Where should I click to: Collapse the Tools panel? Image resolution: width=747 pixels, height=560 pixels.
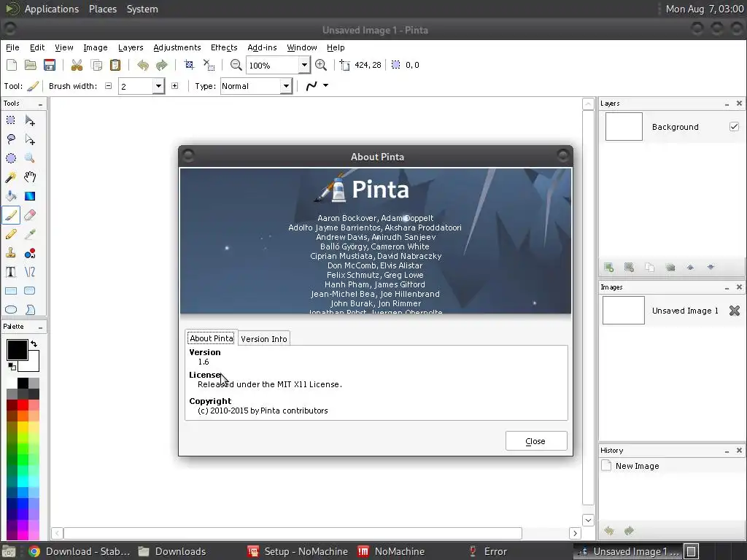click(41, 104)
